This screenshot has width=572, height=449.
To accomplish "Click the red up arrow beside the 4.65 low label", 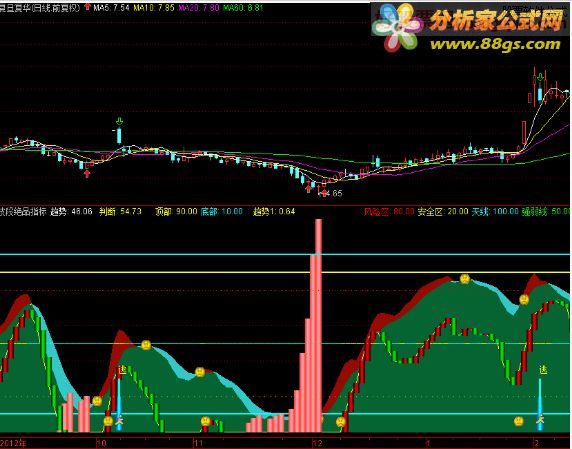I will (324, 193).
